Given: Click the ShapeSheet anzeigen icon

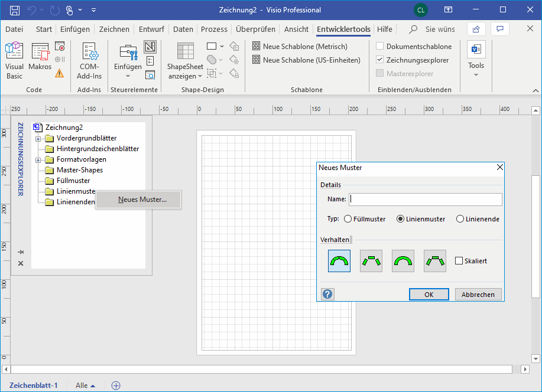Looking at the screenshot, I should click(x=185, y=61).
